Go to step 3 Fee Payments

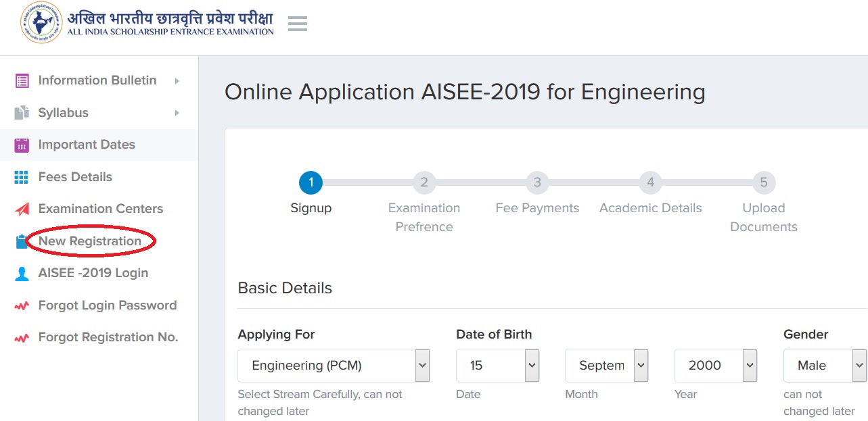(x=537, y=182)
